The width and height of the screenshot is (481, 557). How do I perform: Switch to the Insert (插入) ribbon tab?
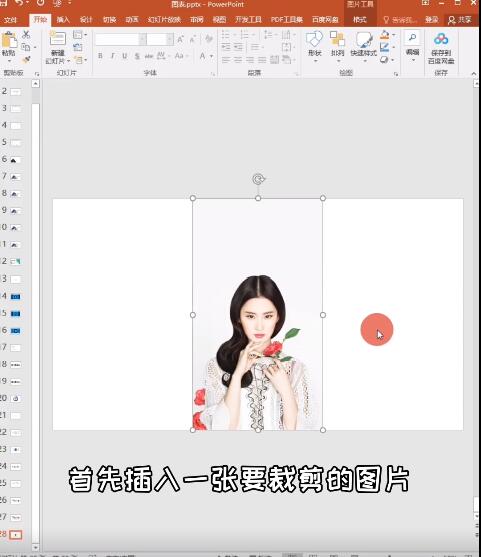click(x=63, y=20)
